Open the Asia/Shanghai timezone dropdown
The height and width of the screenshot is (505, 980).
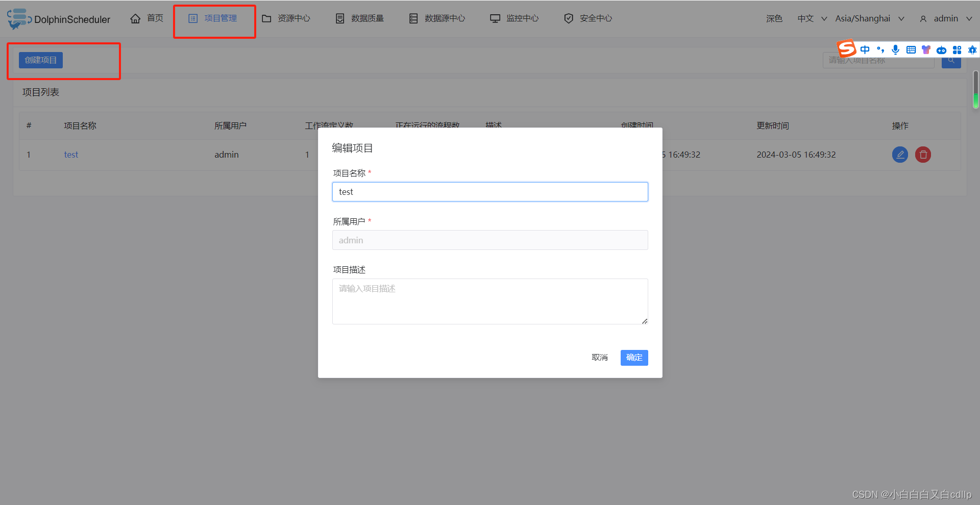(x=870, y=18)
